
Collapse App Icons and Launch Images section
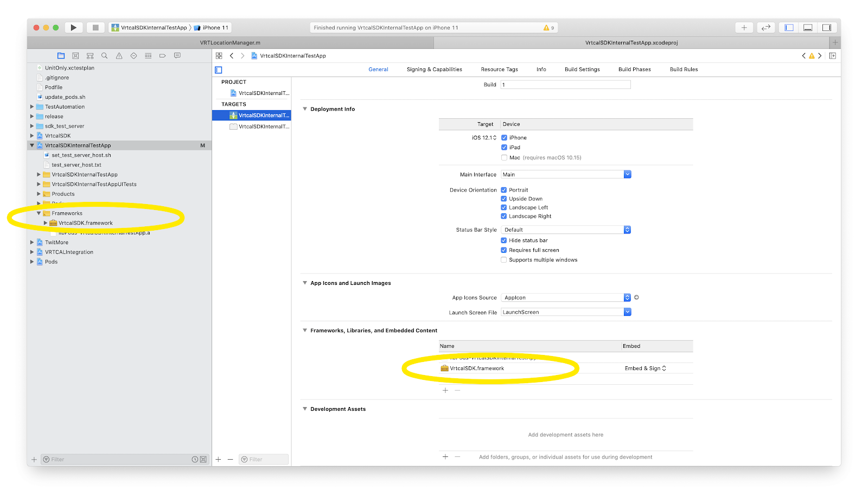pyautogui.click(x=305, y=283)
